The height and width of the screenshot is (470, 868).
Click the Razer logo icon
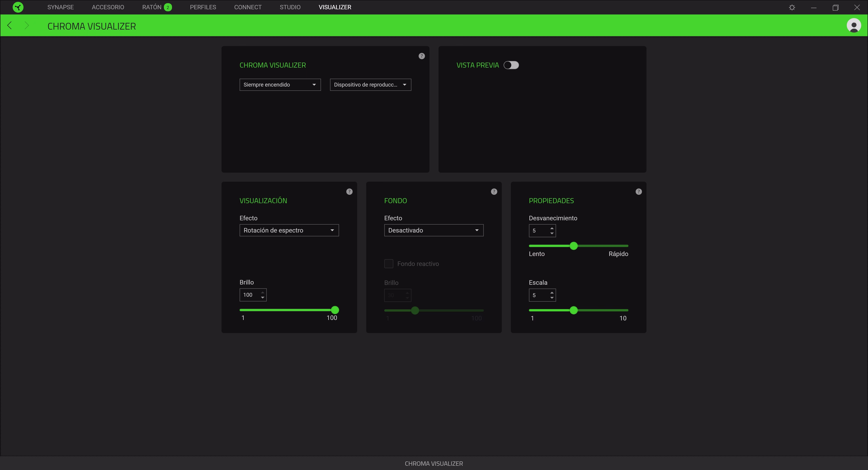click(x=18, y=7)
